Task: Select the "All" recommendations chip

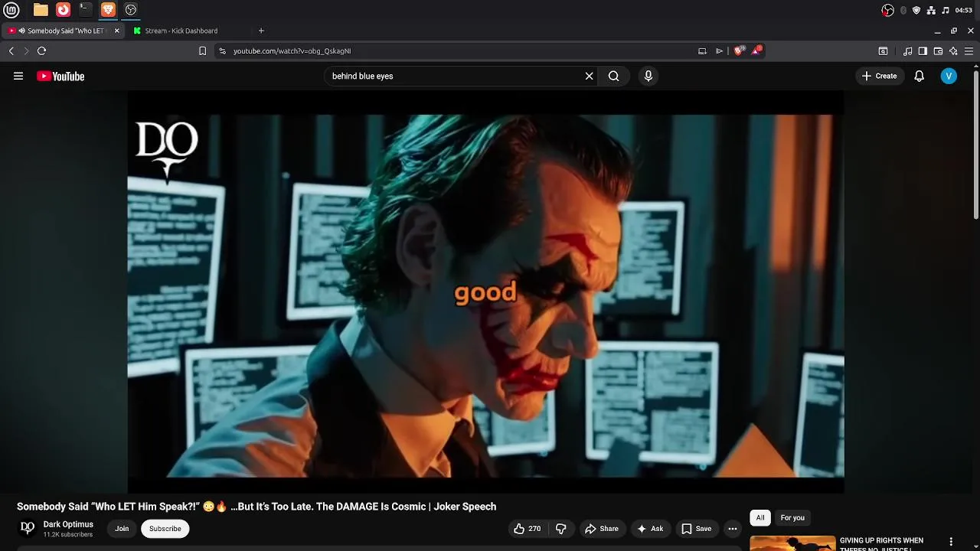Action: [x=760, y=518]
